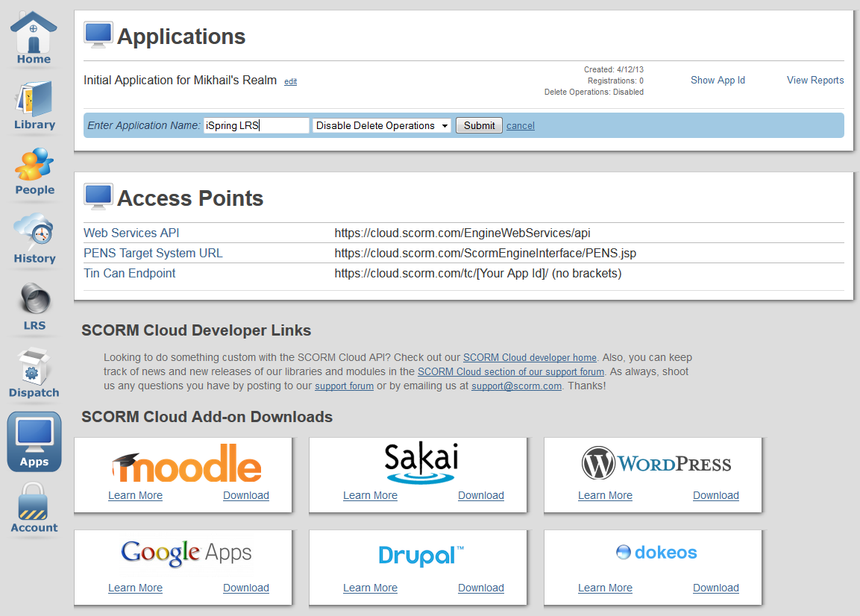Click Learn More under Sakai
This screenshot has width=860, height=616.
point(370,495)
